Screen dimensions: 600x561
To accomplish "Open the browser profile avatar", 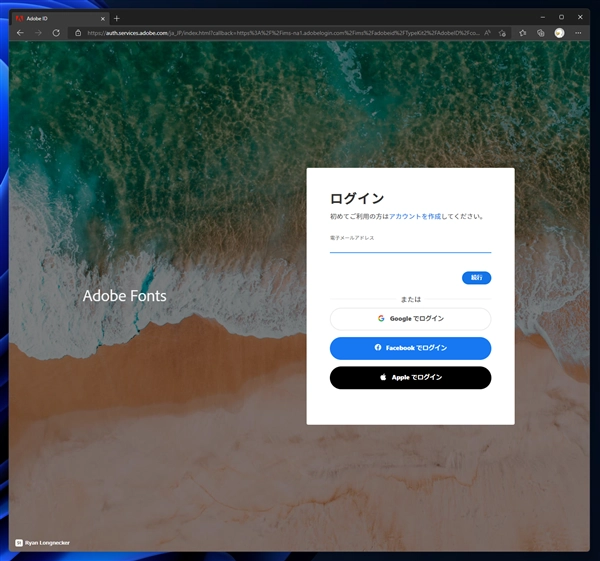I will click(x=559, y=33).
